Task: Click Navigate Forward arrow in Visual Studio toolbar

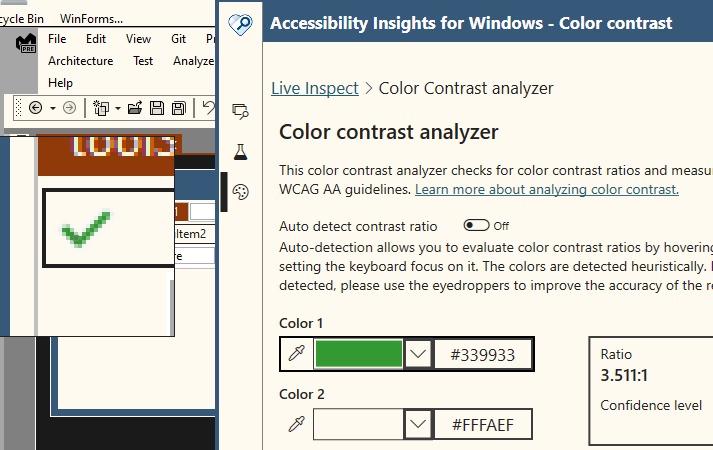Action: click(x=69, y=108)
